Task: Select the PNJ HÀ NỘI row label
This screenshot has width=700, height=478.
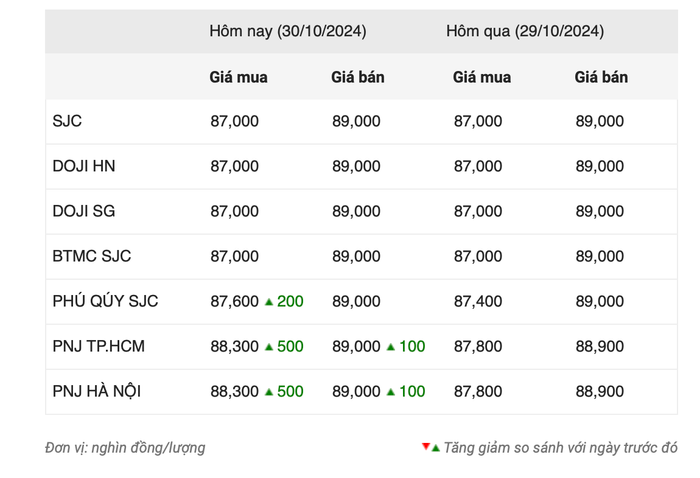Action: pyautogui.click(x=96, y=391)
